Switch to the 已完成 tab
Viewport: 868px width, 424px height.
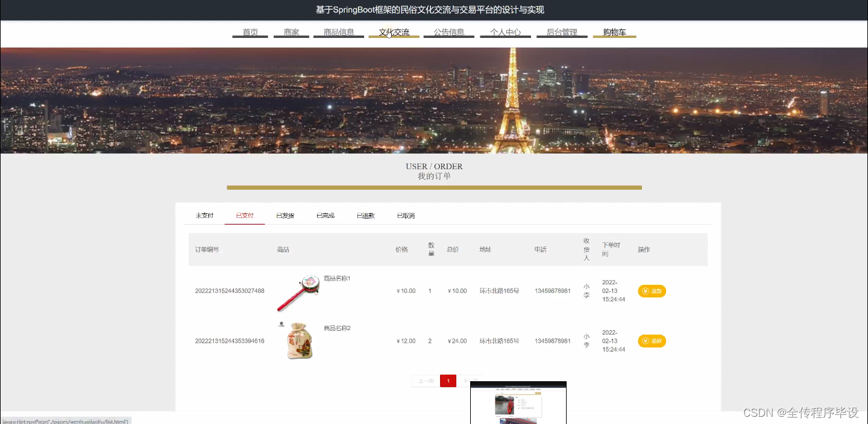[325, 215]
